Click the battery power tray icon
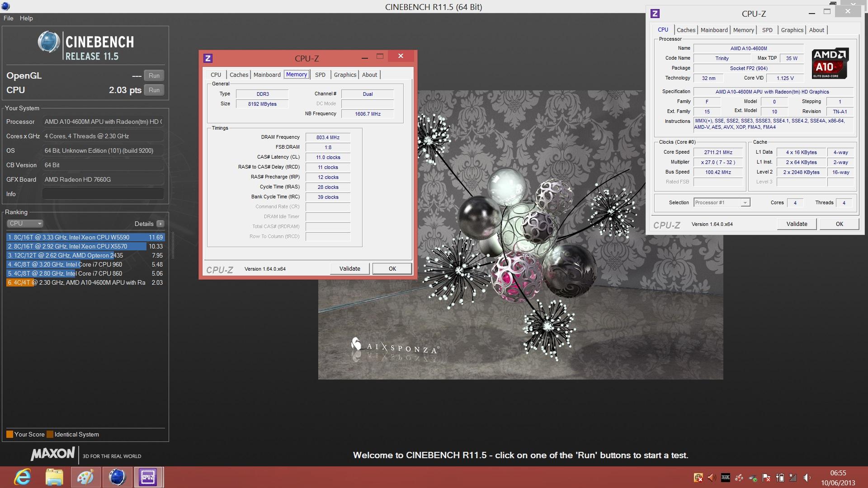This screenshot has width=868, height=488. (x=780, y=478)
